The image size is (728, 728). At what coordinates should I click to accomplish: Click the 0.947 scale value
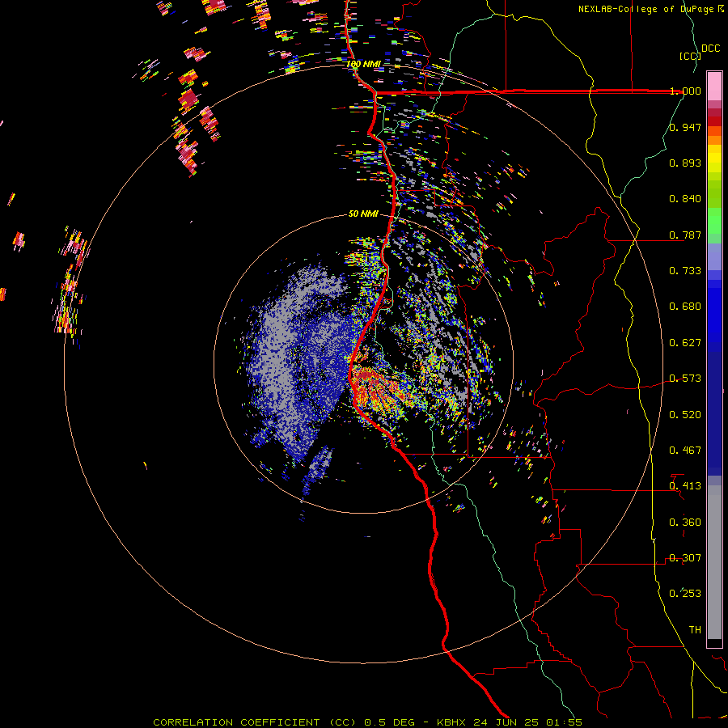point(685,127)
